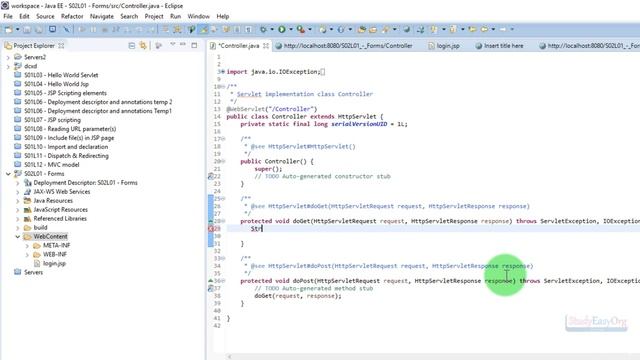Click the blue monitor console toolbar icon
The image size is (640, 360).
point(52,29)
